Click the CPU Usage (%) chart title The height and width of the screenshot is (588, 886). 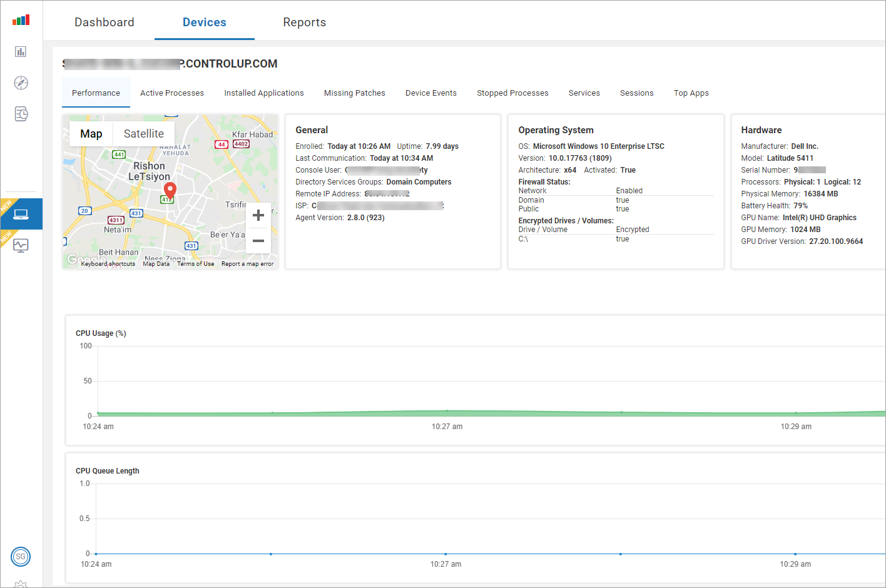101,333
